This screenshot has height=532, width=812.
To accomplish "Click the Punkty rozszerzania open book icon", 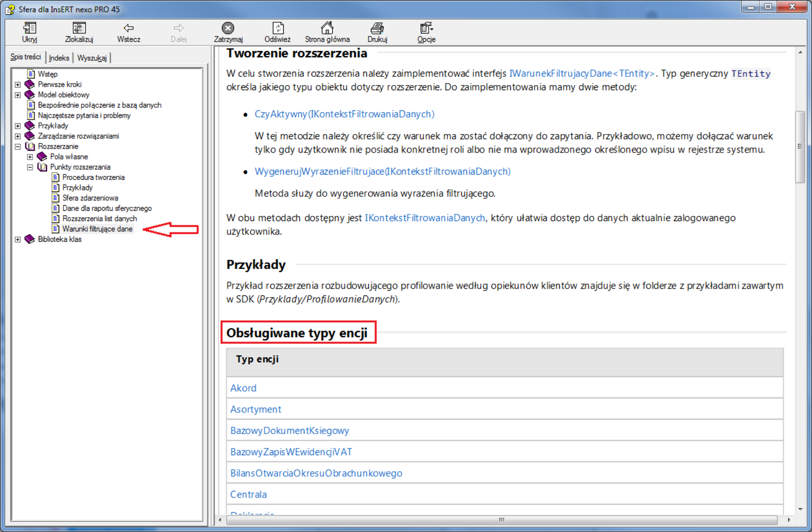I will pos(42,167).
